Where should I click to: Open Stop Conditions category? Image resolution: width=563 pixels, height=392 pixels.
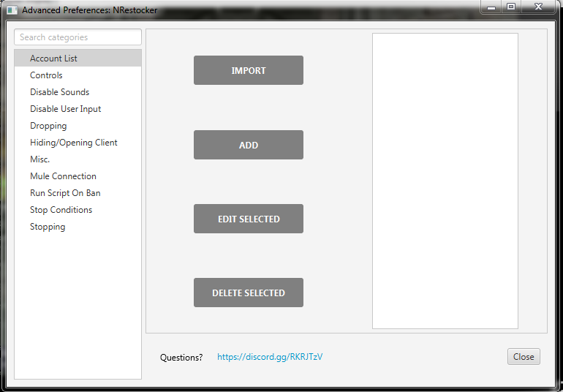(x=78, y=210)
